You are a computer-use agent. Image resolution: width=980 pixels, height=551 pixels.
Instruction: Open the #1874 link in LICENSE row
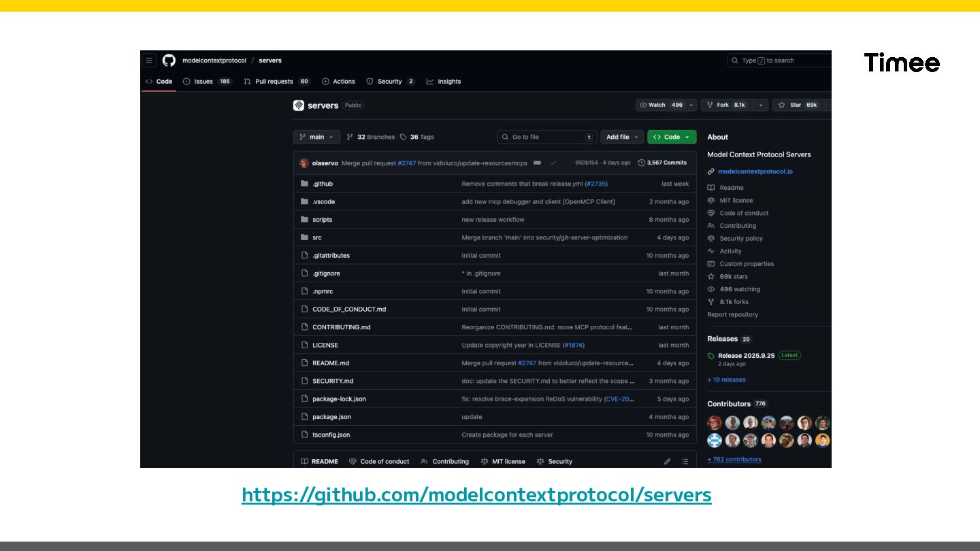573,345
